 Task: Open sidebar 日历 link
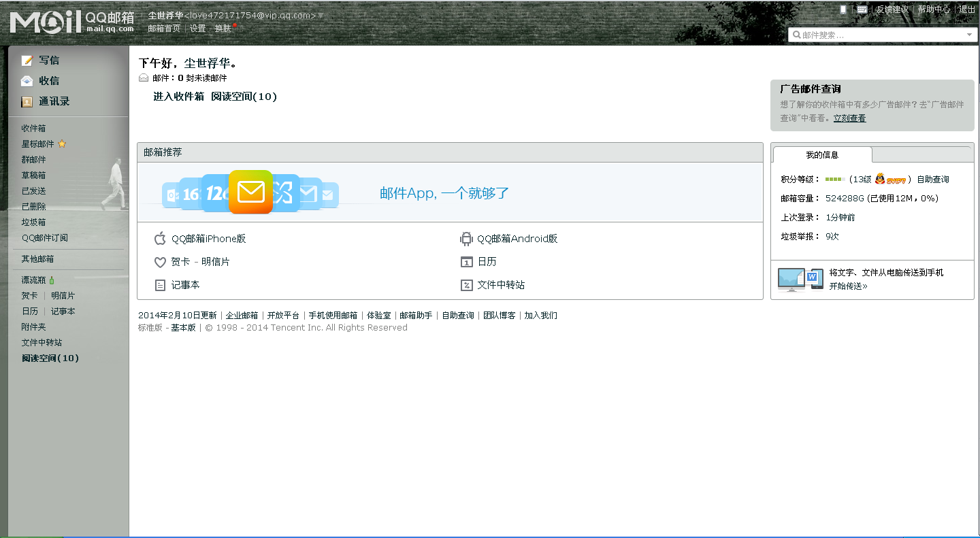pyautogui.click(x=29, y=312)
